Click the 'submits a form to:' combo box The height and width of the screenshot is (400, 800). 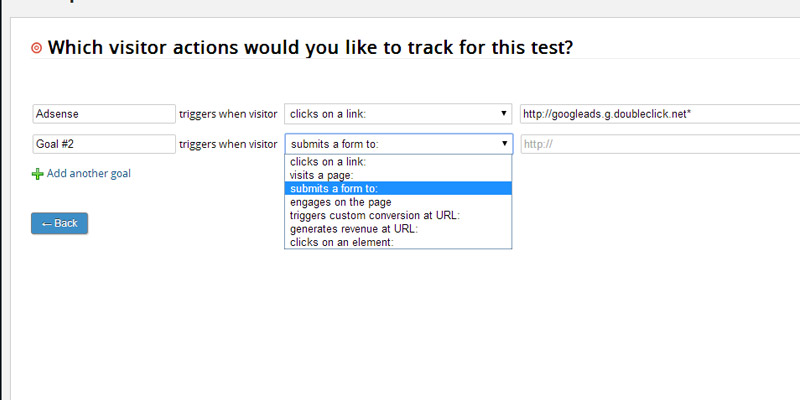[398, 144]
